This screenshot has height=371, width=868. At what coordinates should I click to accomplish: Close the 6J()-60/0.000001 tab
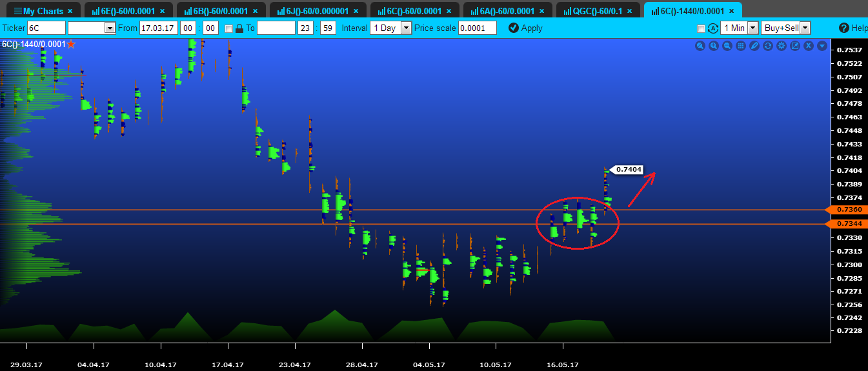[x=356, y=11]
